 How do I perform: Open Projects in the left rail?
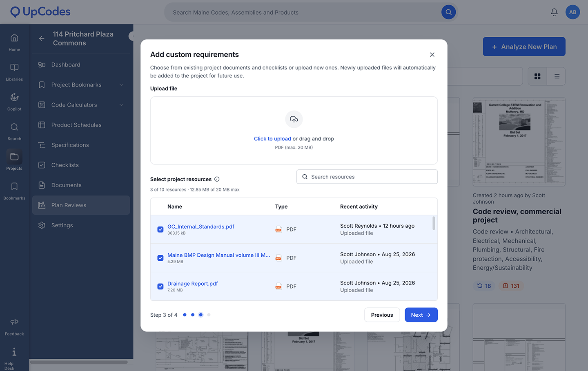pyautogui.click(x=14, y=160)
